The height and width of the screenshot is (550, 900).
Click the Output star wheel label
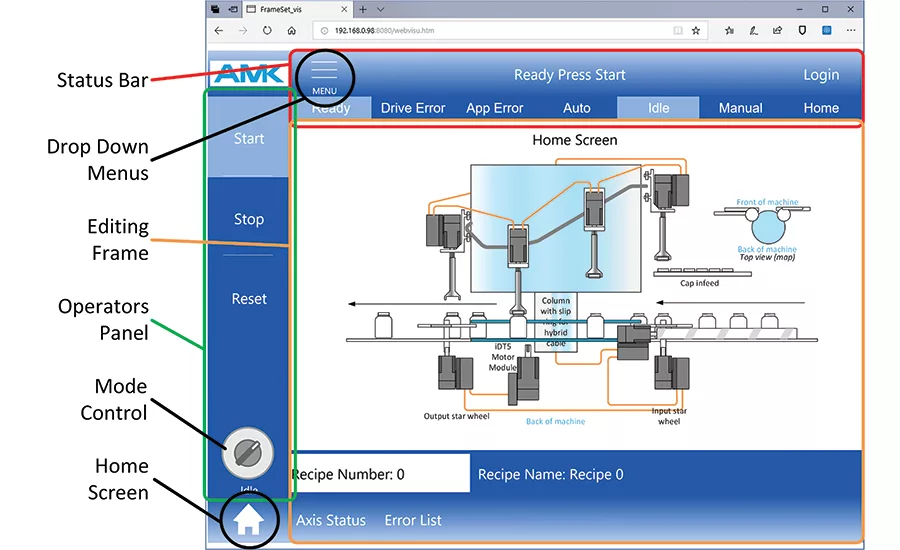click(456, 416)
